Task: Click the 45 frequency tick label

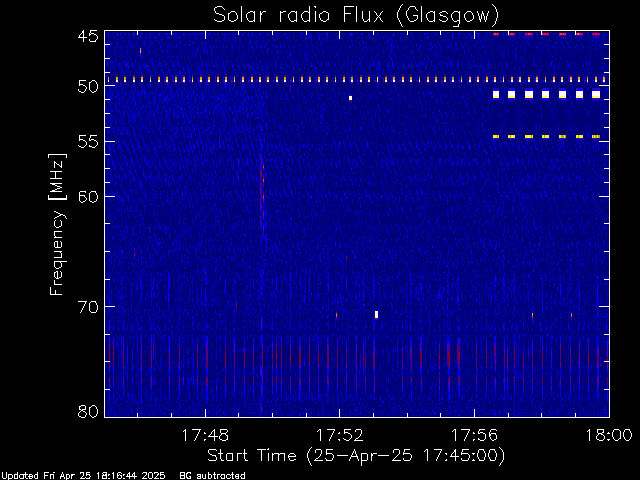Action: tap(88, 36)
